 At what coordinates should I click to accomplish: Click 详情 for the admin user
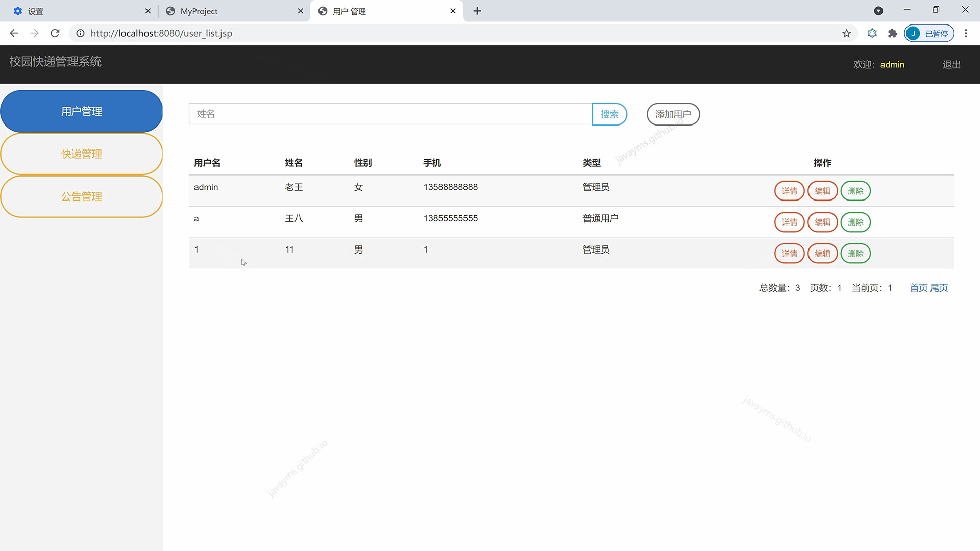[789, 191]
